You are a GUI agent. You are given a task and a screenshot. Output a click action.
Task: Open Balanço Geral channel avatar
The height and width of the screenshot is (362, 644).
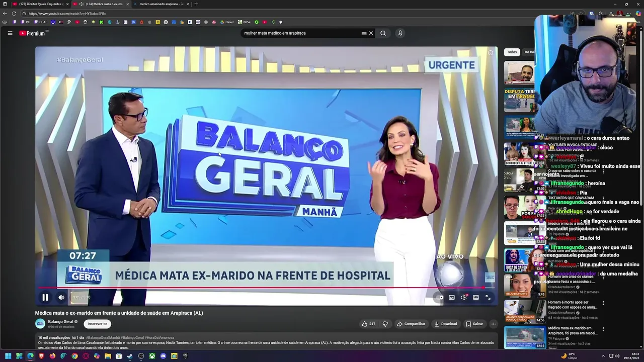[40, 324]
